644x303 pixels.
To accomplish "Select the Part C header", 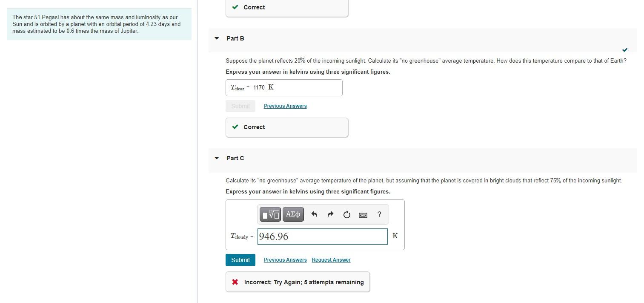I will [x=235, y=158].
